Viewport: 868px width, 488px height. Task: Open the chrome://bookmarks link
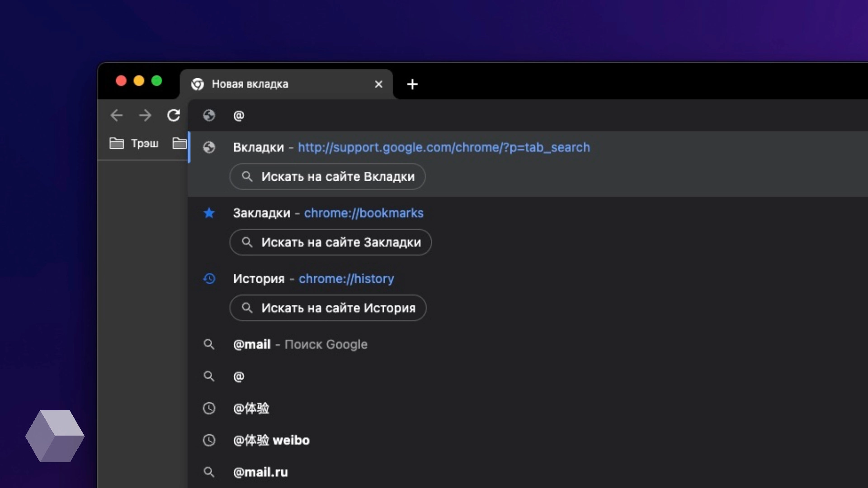363,213
